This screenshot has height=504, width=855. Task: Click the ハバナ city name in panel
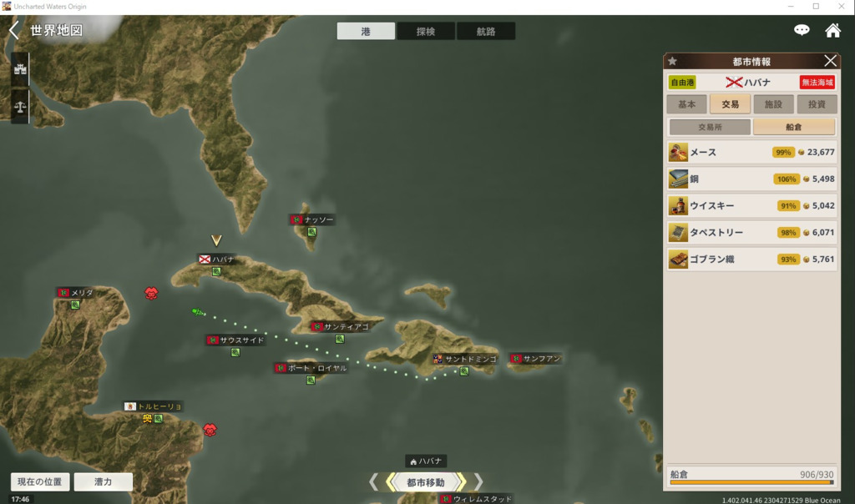(x=757, y=83)
